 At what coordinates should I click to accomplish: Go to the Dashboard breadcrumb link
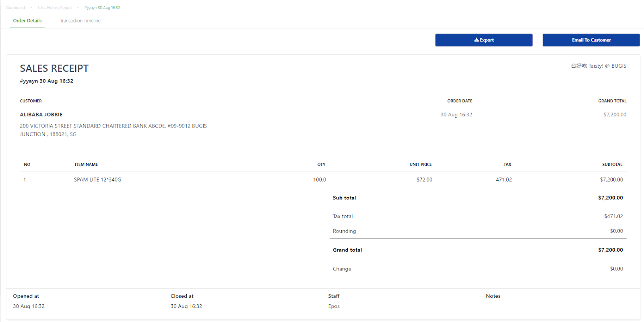point(16,8)
